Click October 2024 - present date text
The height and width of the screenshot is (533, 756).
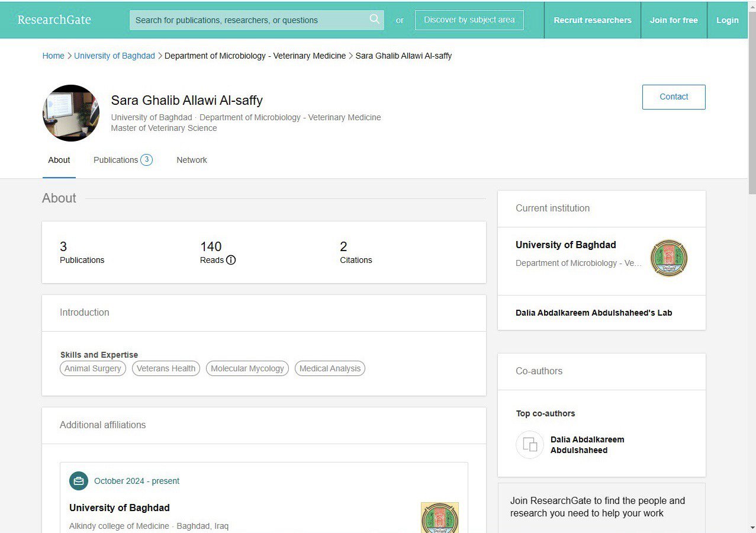(137, 481)
